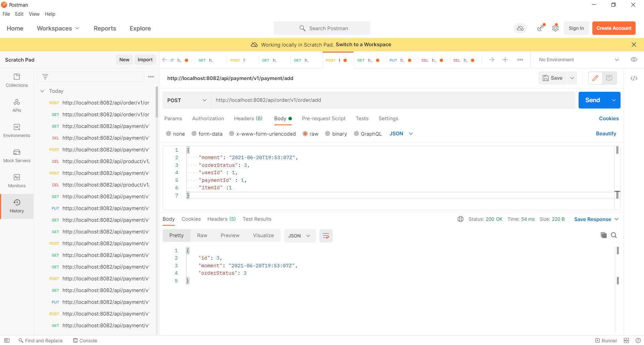Click the Send button
Viewport: 644px width, 345px height.
tap(593, 100)
